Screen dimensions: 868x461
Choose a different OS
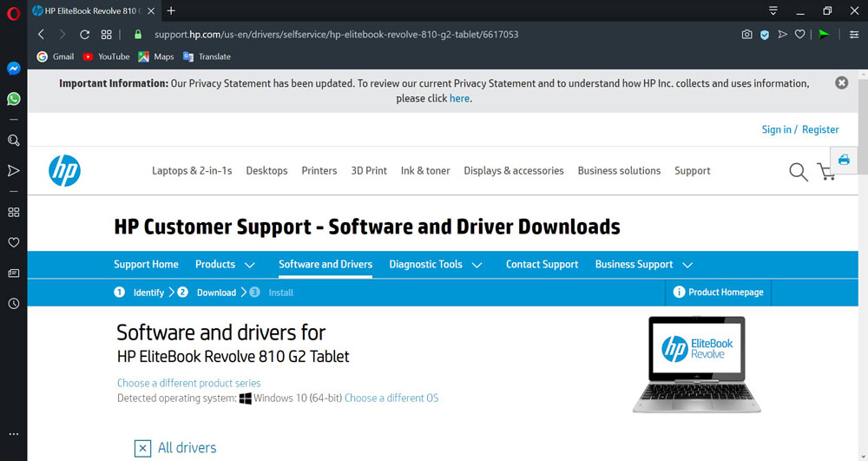391,398
